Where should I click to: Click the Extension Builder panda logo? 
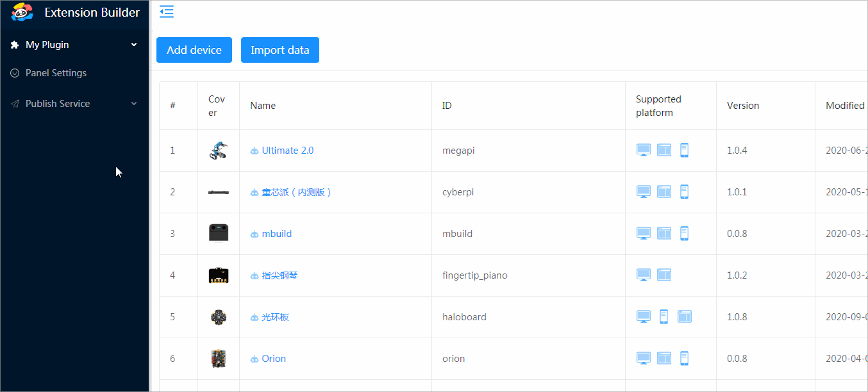[21, 12]
